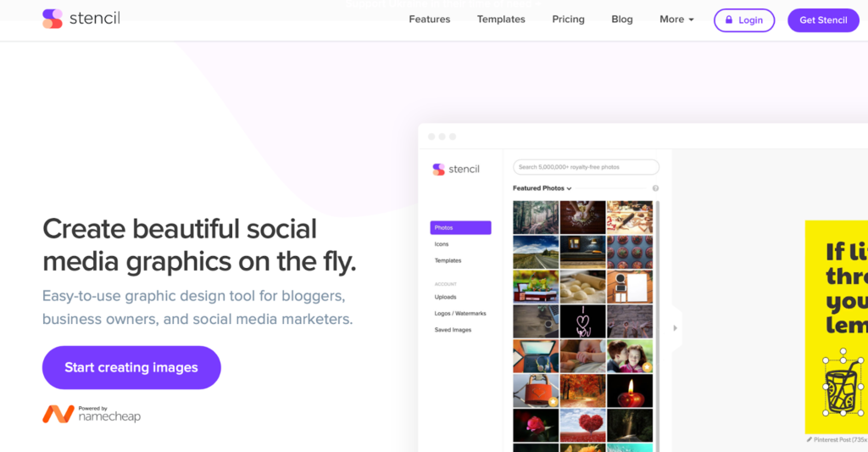Click the pencil icon beside Pinterest Post
Viewport: 868px width, 452px height.
[810, 440]
